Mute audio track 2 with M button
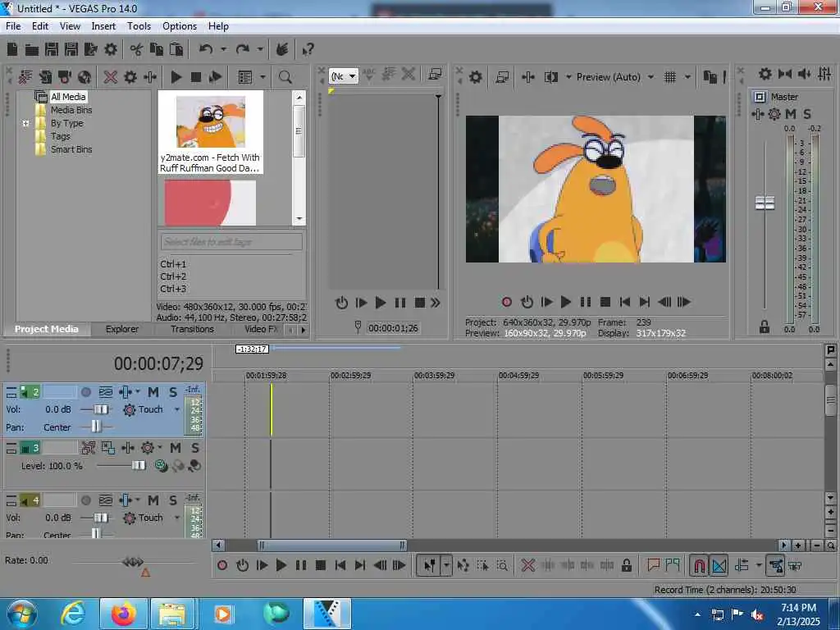840x630 pixels. pos(153,393)
